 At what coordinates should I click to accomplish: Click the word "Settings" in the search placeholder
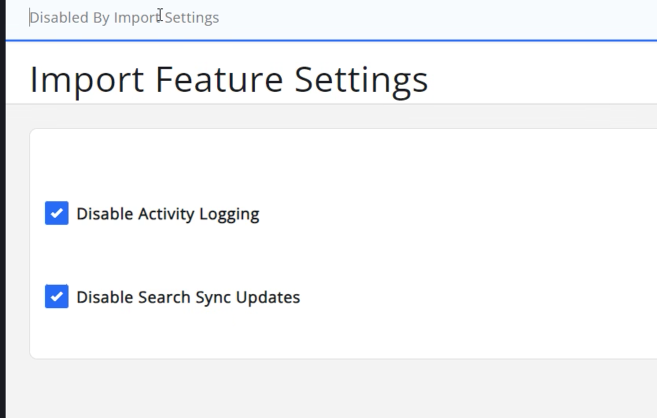191,18
